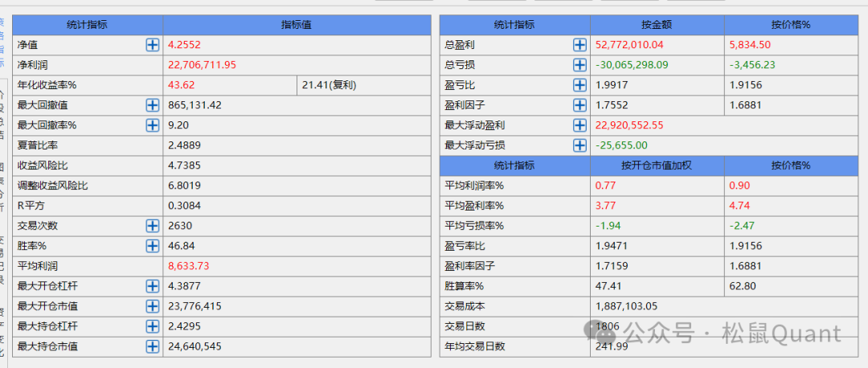
Task: Click the 按开仓市值加权 column header
Action: coord(657,166)
